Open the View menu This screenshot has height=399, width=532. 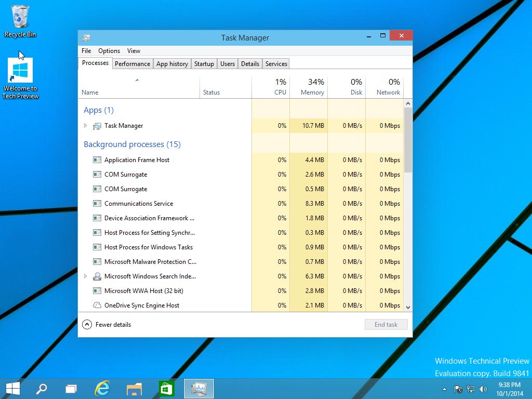[x=134, y=51]
